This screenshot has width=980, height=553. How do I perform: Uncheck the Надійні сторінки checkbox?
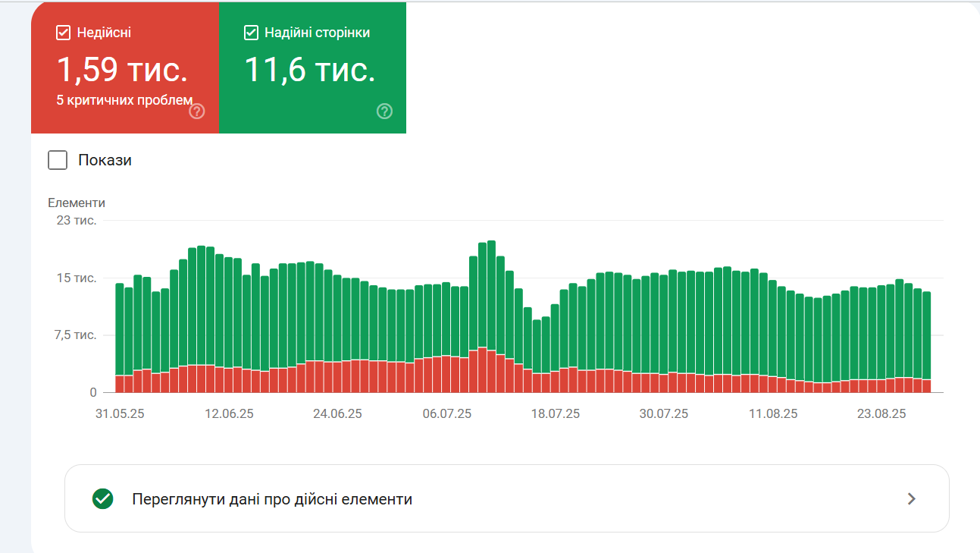pos(251,33)
